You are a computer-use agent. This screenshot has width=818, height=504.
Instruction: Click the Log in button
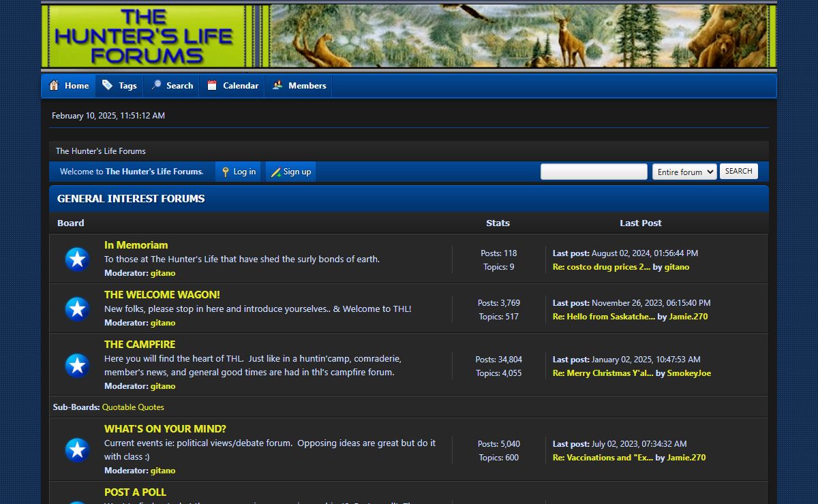click(239, 172)
